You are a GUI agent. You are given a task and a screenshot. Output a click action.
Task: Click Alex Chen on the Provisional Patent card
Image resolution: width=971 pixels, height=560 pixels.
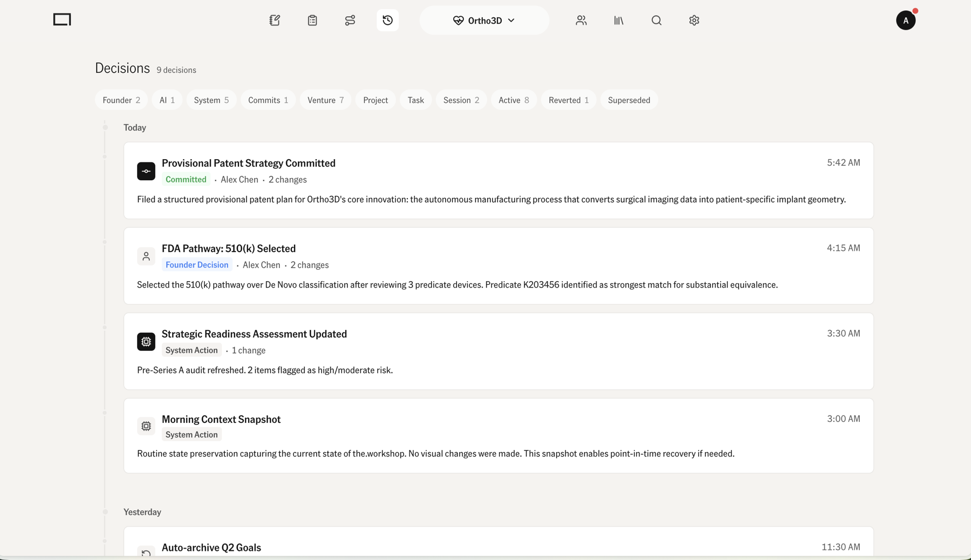240,180
